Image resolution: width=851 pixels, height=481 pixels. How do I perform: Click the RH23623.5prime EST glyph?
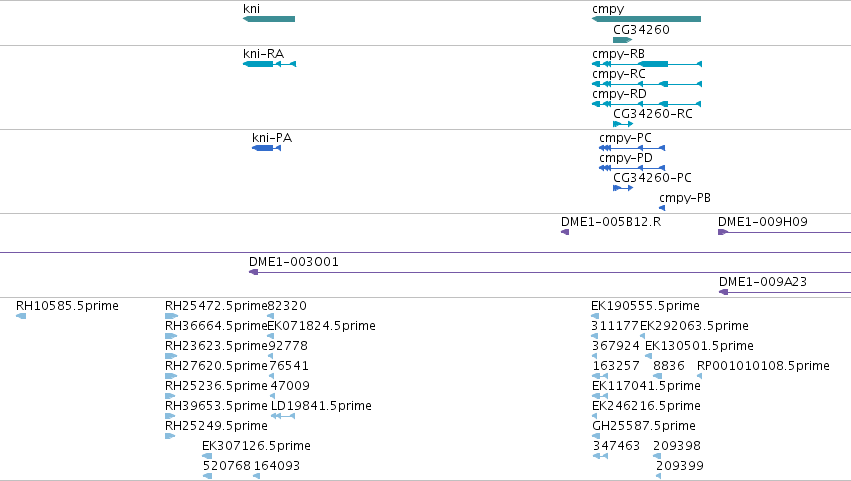[171, 356]
